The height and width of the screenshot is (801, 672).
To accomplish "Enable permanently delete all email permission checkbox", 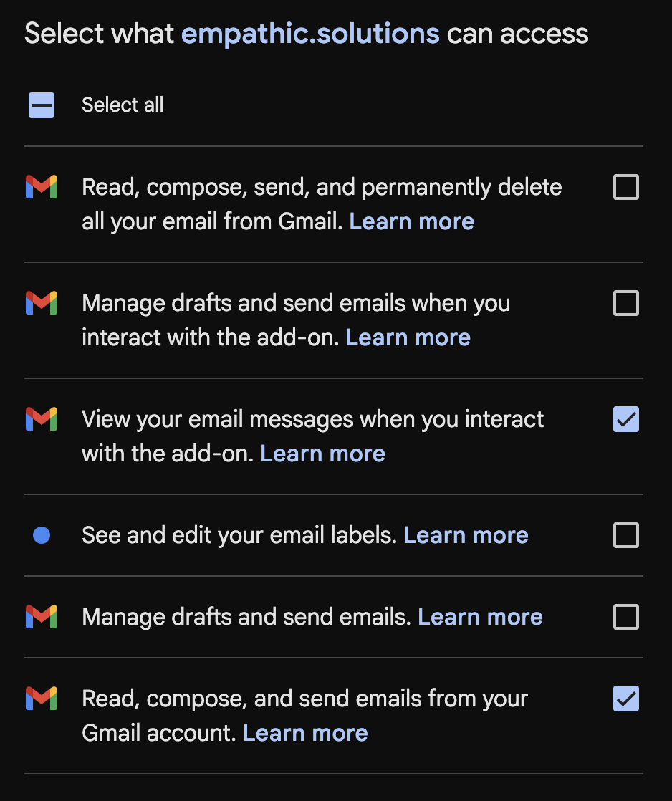I will point(625,188).
